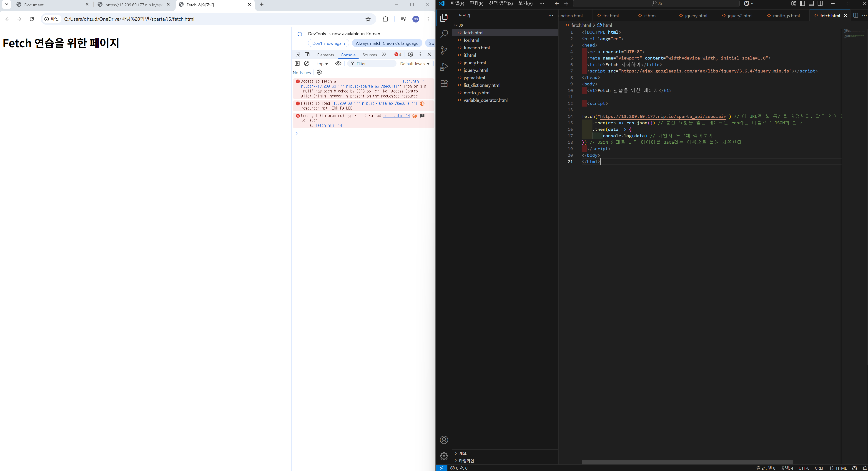The height and width of the screenshot is (471, 868).
Task: Open DevTools customize three-dot menu
Action: [420, 54]
